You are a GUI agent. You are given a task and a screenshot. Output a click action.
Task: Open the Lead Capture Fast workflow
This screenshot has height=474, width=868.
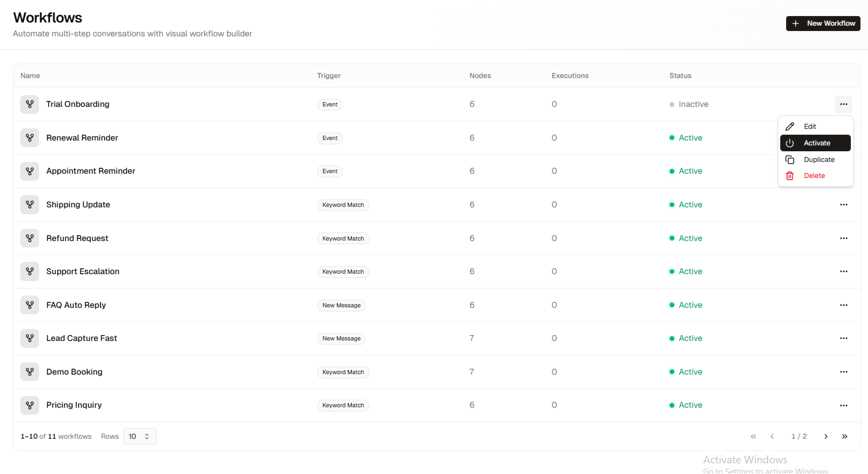81,338
